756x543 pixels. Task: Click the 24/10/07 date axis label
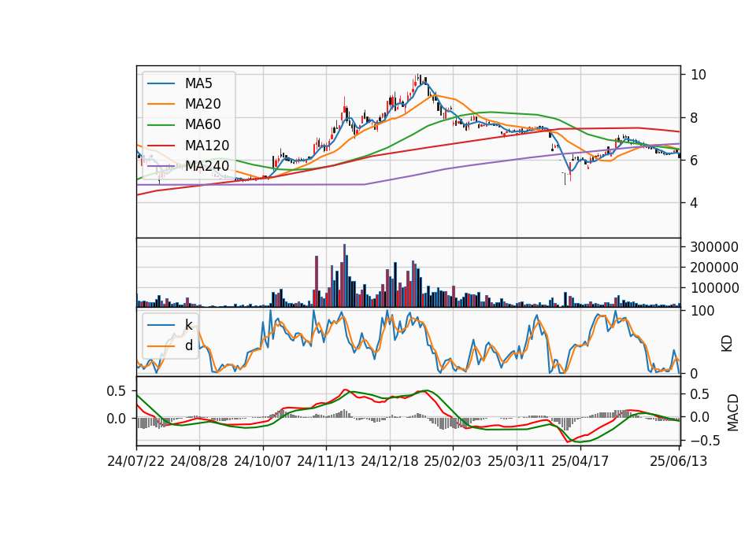[x=263, y=461]
